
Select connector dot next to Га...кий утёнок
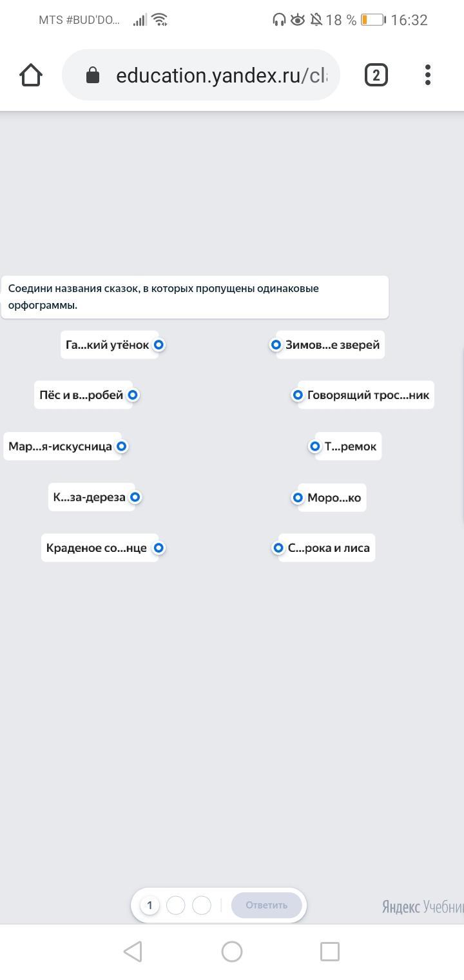[159, 345]
